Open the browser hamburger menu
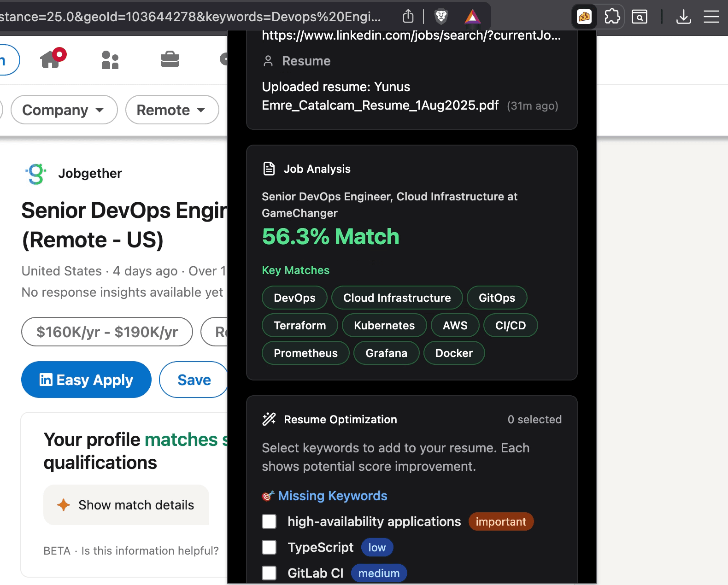This screenshot has height=585, width=728. click(x=711, y=17)
